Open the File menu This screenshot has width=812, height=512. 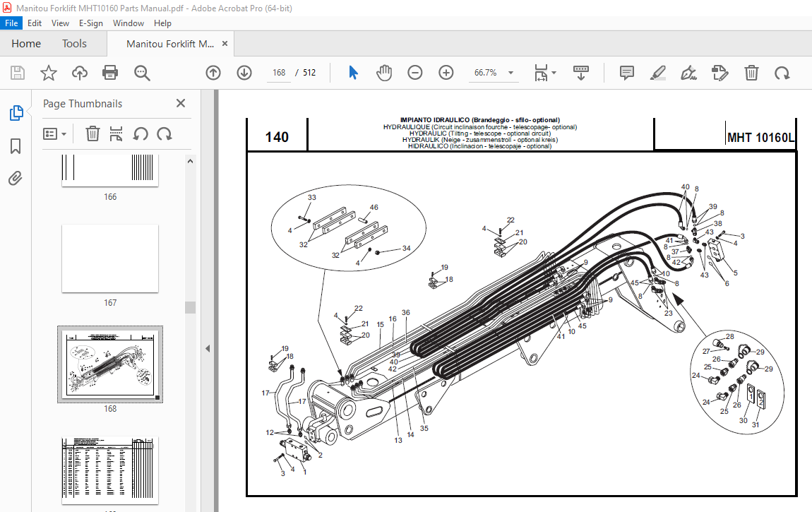(x=11, y=23)
